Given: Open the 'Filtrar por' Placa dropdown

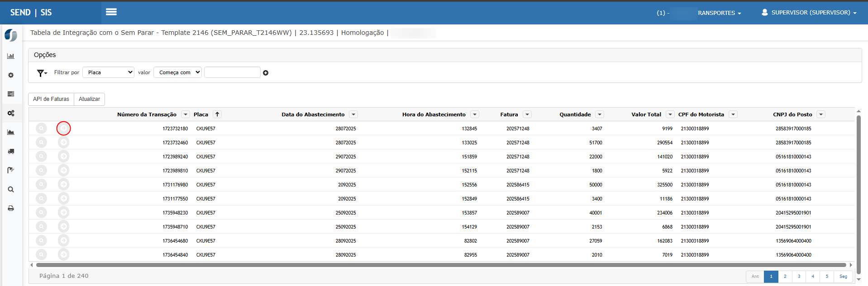Looking at the screenshot, I should [x=109, y=72].
